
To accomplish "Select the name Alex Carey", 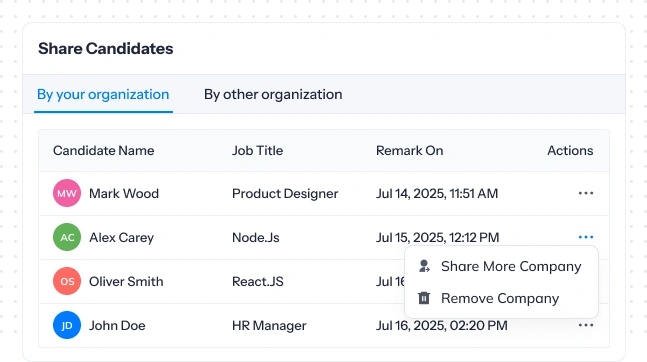I will [122, 238].
